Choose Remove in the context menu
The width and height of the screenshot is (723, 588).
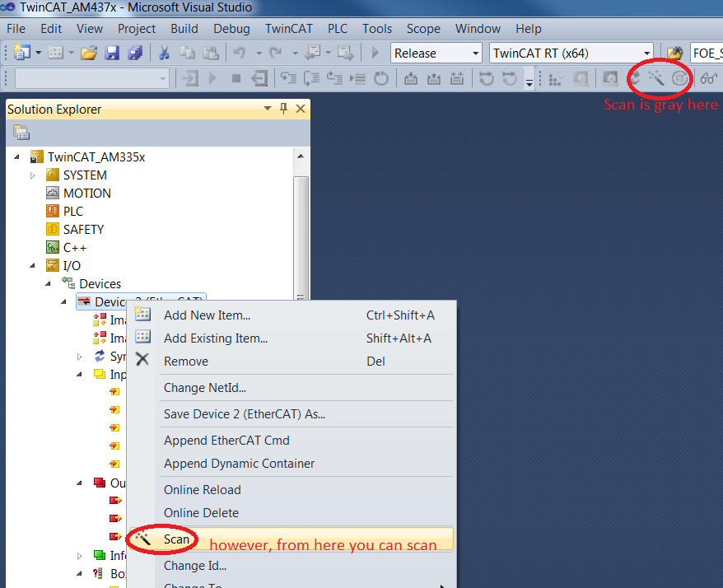coord(292,362)
